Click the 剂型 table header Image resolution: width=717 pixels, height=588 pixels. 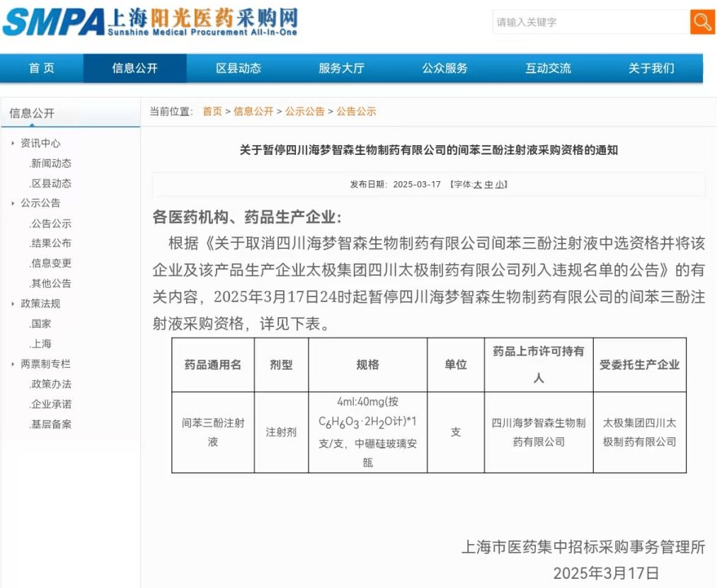point(281,364)
